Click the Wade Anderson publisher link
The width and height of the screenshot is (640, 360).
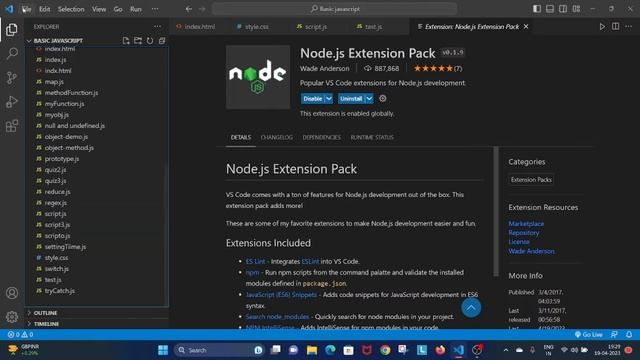coord(531,251)
